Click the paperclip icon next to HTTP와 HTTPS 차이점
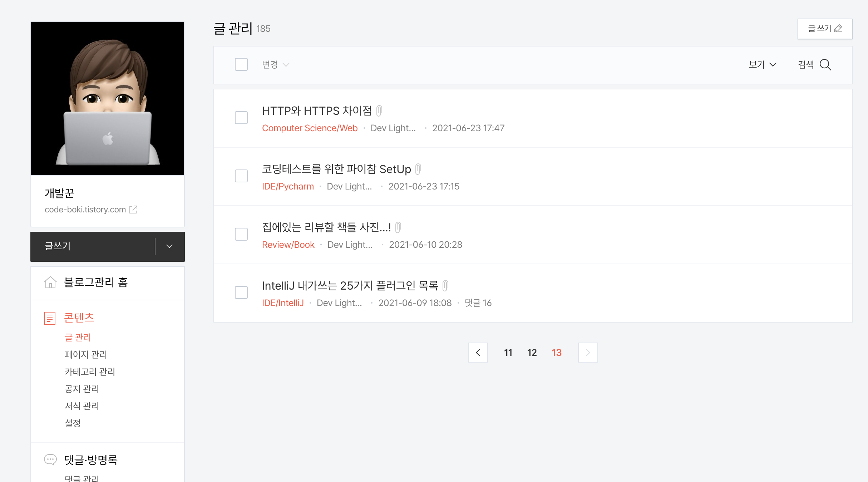 pos(379,111)
